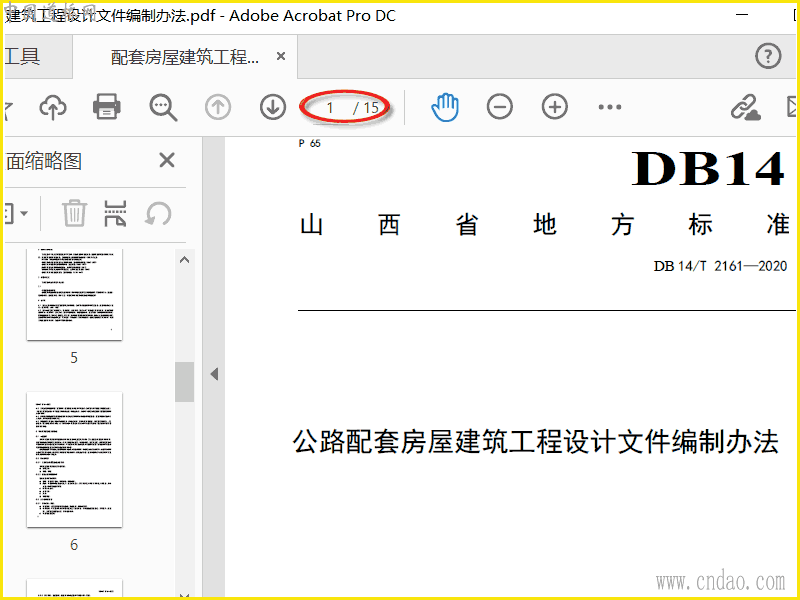The height and width of the screenshot is (600, 800).
Task: Click the document title 公路配套房屋建筑工程设计文件编制办法
Action: click(x=535, y=442)
